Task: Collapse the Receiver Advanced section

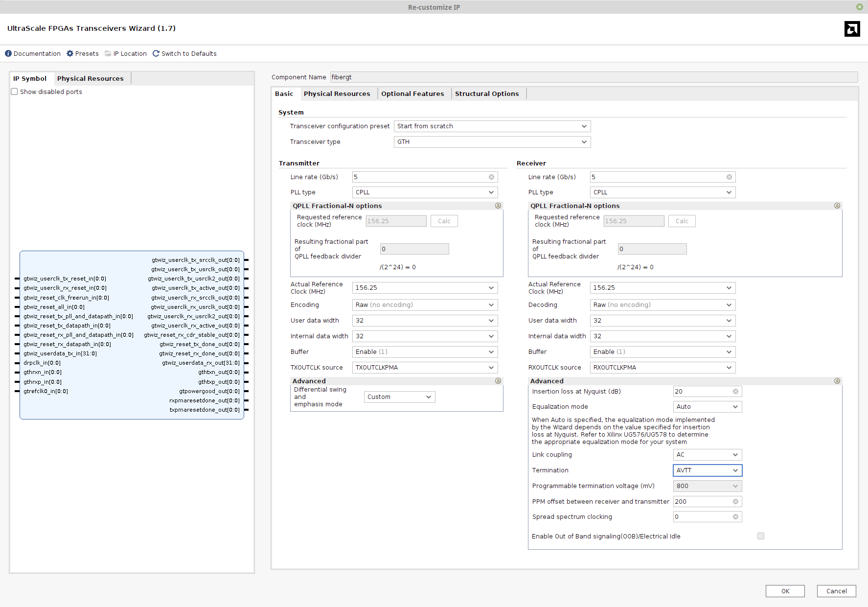Action: pyautogui.click(x=837, y=381)
